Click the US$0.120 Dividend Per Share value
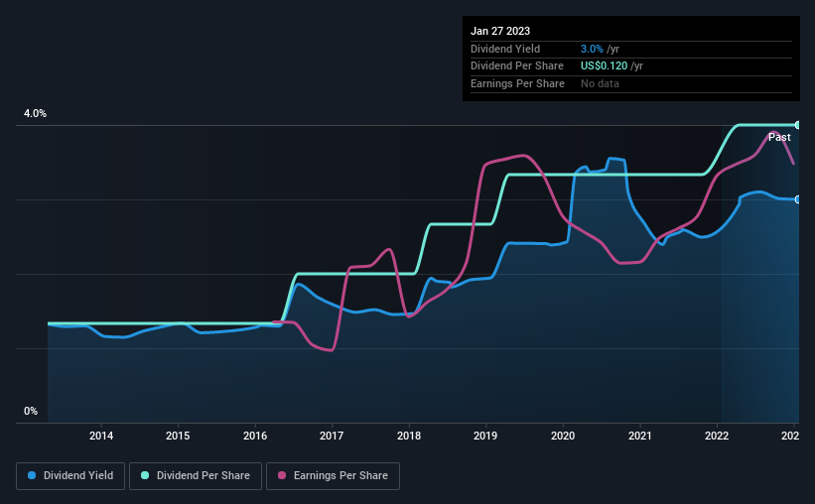Image resolution: width=815 pixels, height=504 pixels. tap(604, 66)
